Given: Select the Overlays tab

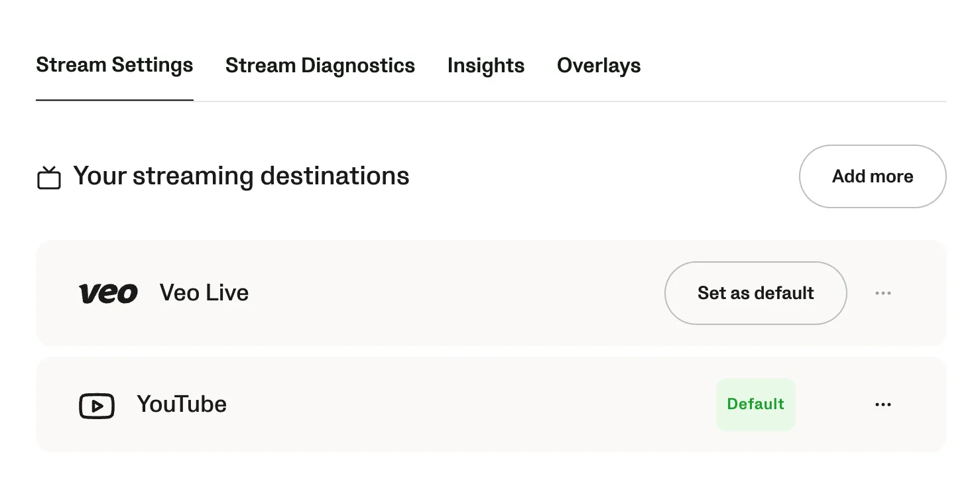Looking at the screenshot, I should tap(598, 66).
